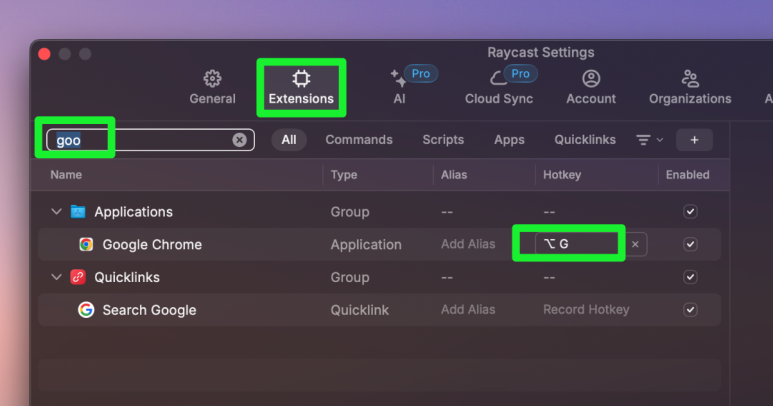Click the Search Google icon
Image resolution: width=773 pixels, height=406 pixels.
pos(86,310)
